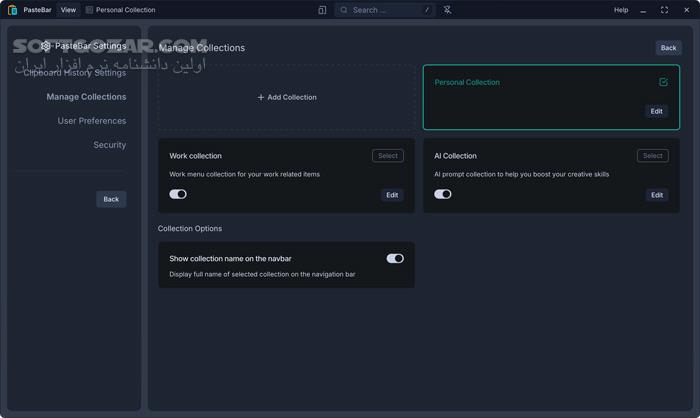The image size is (700, 418).
Task: Click the pin window icon
Action: point(448,10)
